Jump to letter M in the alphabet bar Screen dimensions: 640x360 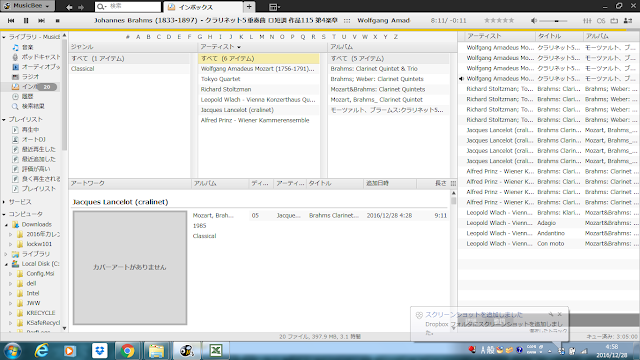point(262,37)
